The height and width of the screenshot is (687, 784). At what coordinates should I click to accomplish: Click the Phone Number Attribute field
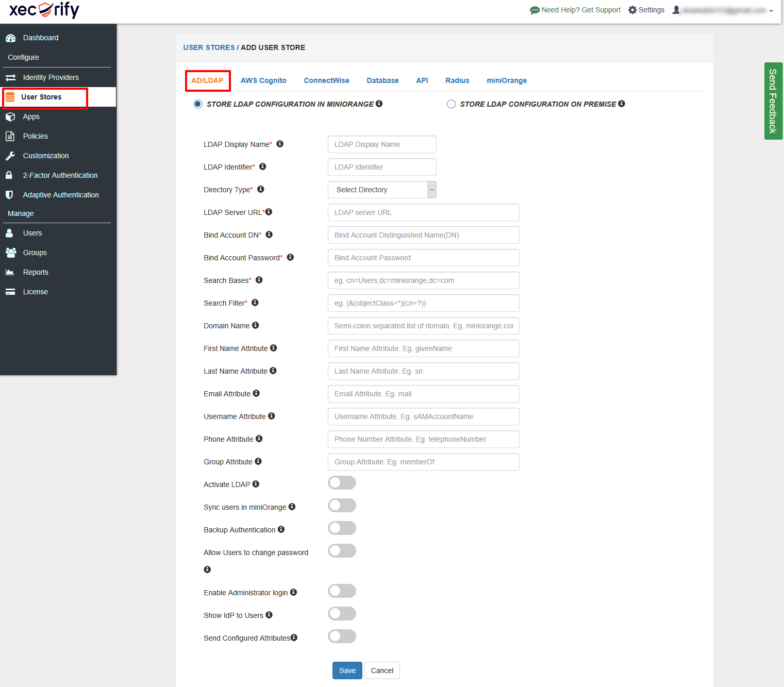[x=424, y=439]
